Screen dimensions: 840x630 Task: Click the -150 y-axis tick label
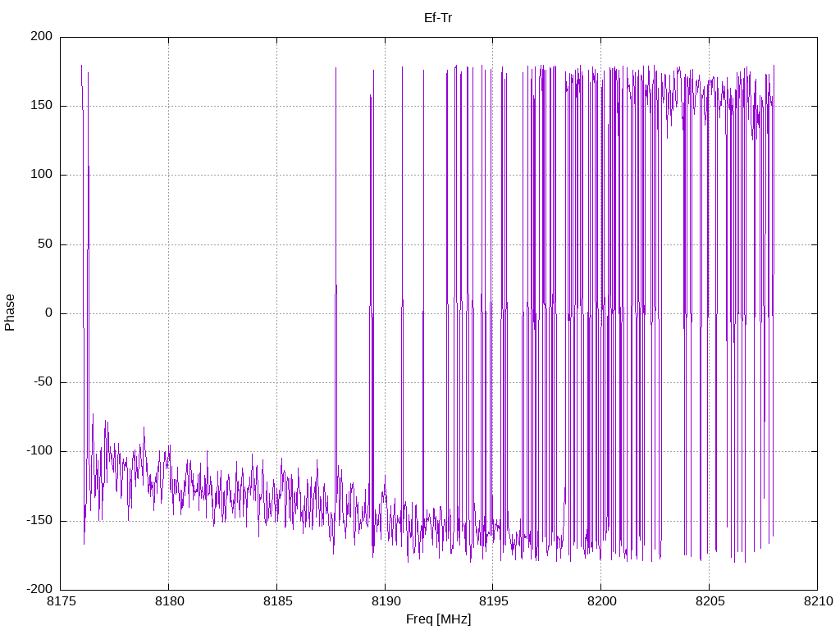tap(39, 520)
